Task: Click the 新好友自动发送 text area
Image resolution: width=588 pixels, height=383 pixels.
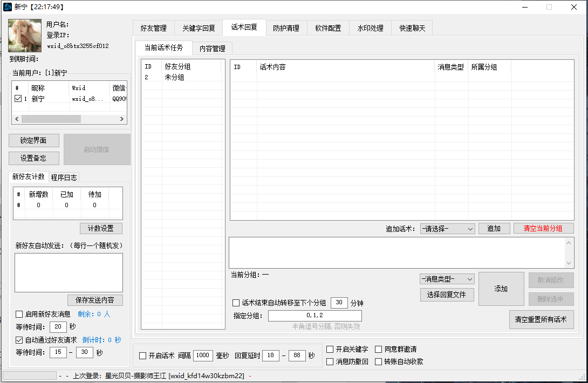Action: coord(69,273)
